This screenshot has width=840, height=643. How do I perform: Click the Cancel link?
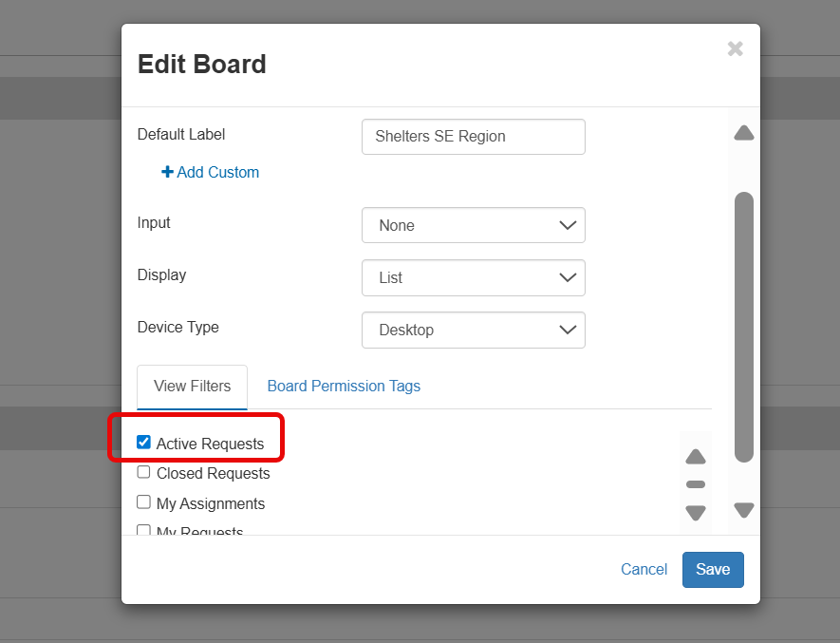coord(644,569)
